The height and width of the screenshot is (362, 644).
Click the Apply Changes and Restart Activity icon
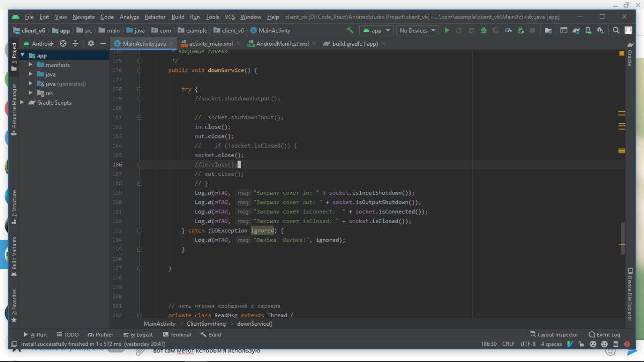pyautogui.click(x=459, y=30)
